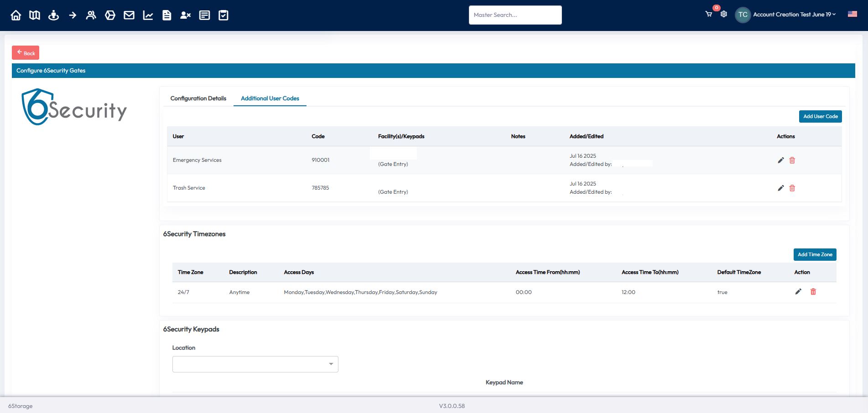
Task: Click the 12:00 access time to value
Action: pyautogui.click(x=629, y=292)
